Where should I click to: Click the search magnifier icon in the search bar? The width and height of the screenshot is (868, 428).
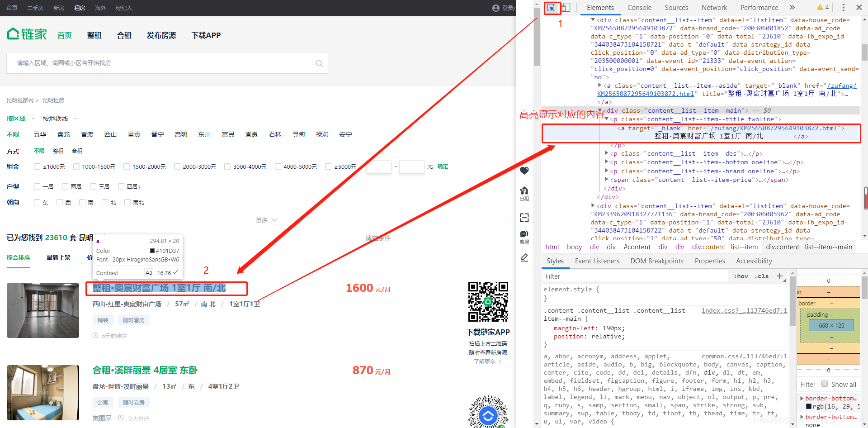coord(319,63)
